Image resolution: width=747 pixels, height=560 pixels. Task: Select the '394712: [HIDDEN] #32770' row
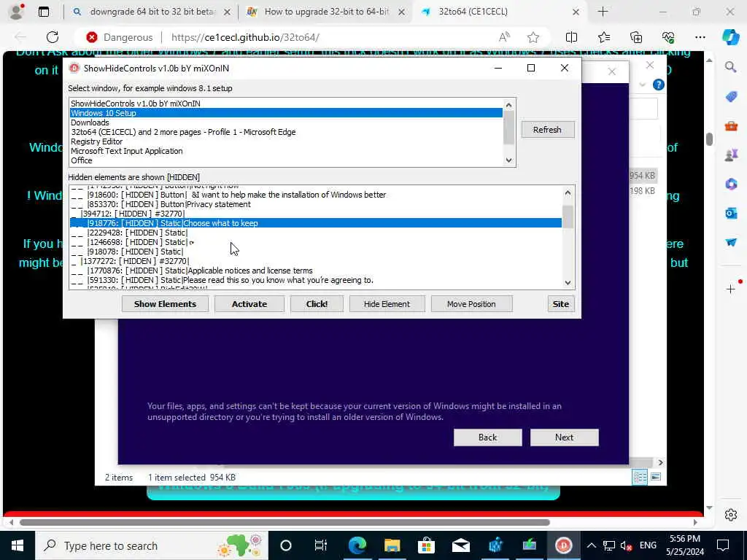pyautogui.click(x=315, y=214)
